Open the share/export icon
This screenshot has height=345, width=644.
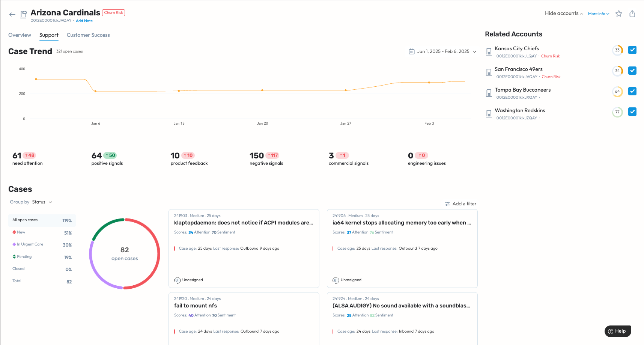click(632, 14)
